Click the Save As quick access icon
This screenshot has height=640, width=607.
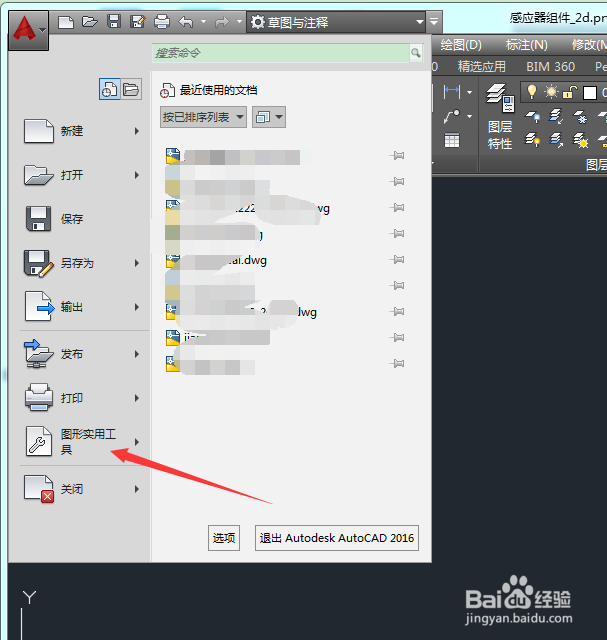pyautogui.click(x=138, y=22)
